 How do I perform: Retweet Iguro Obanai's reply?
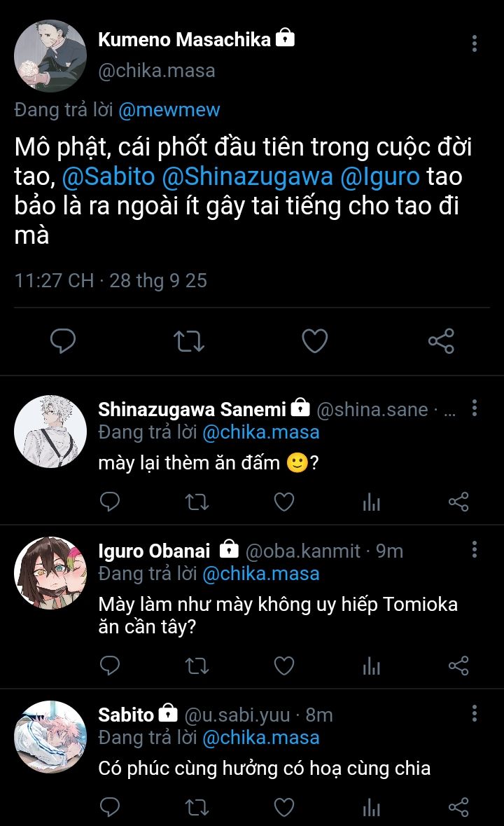tap(197, 666)
